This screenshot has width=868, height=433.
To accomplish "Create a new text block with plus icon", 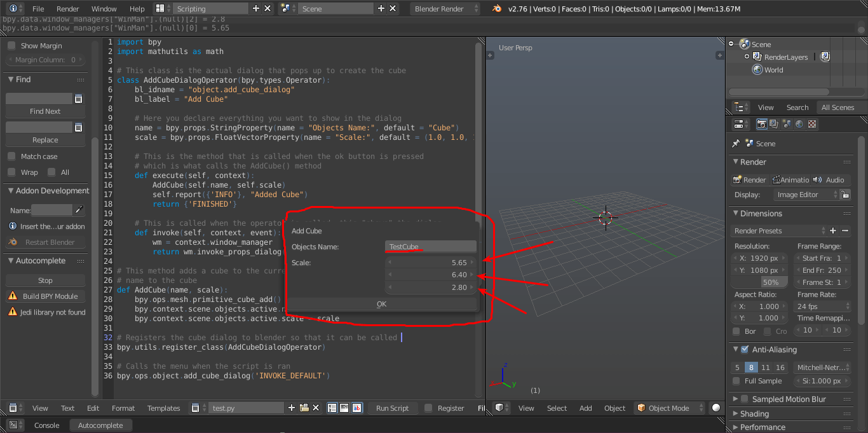I will [292, 408].
